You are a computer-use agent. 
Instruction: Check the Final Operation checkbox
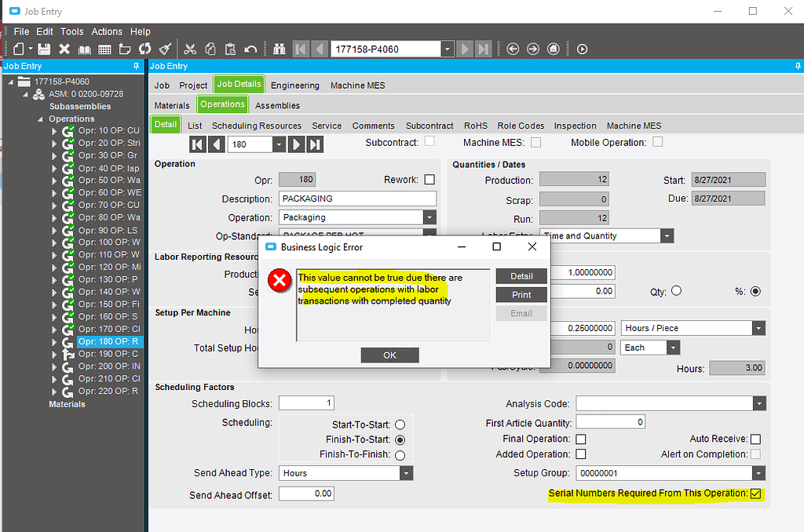582,439
